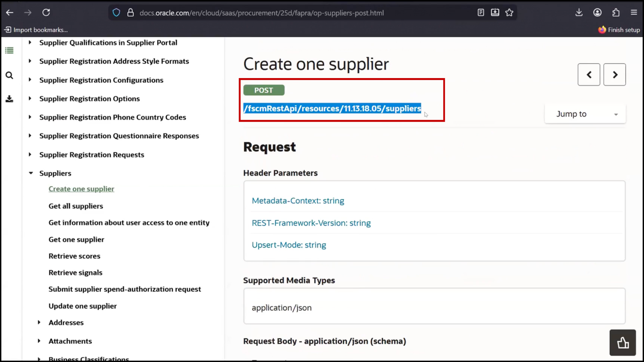Image resolution: width=644 pixels, height=362 pixels.
Task: Click Finish setup in the toolbar
Action: pyautogui.click(x=619, y=30)
